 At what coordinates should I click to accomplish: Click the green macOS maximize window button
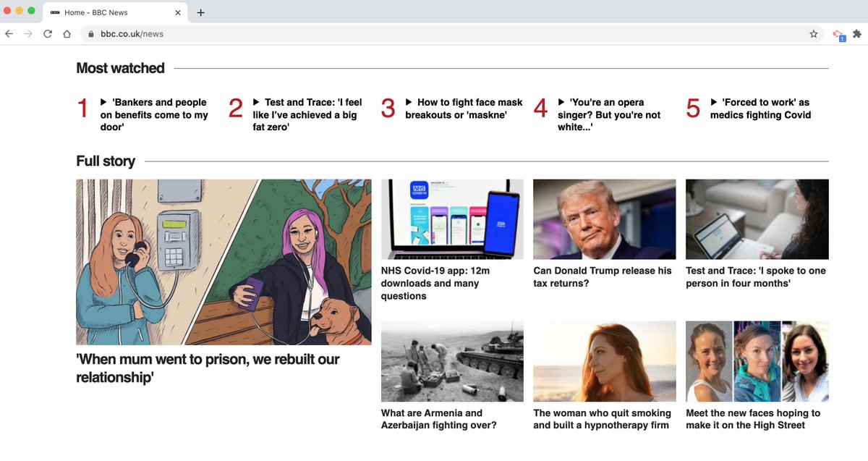pyautogui.click(x=31, y=11)
